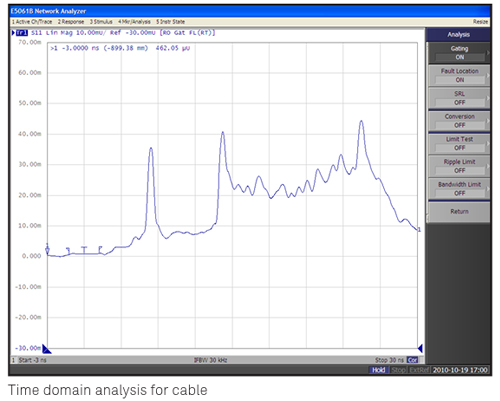Click the Start -3 ns stimulus field
Screen dimensions: 500x401
point(32,360)
